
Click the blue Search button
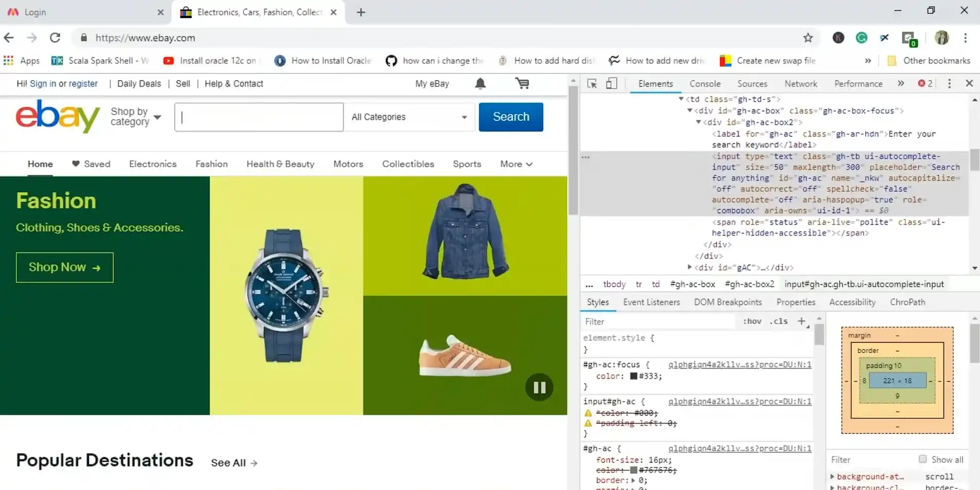click(511, 117)
